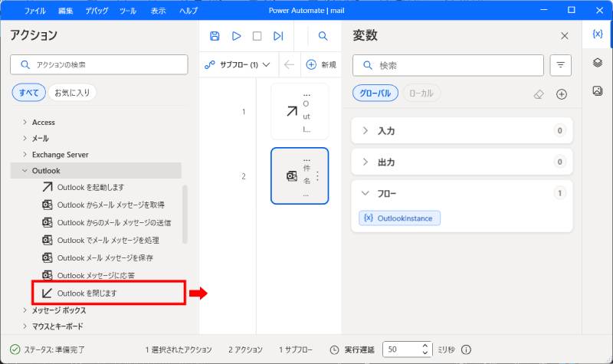Screen dimensions: 613x364
Task: Click the 1 サブフロー status text
Action: pos(296,349)
